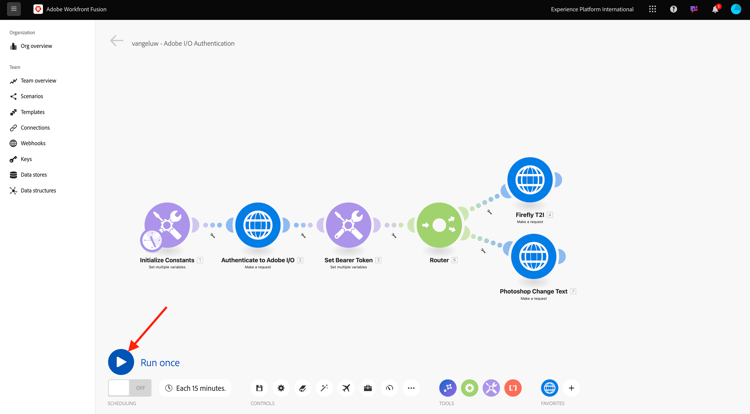750x414 pixels.
Task: Click the HTTP globe favorite icon
Action: (x=550, y=388)
